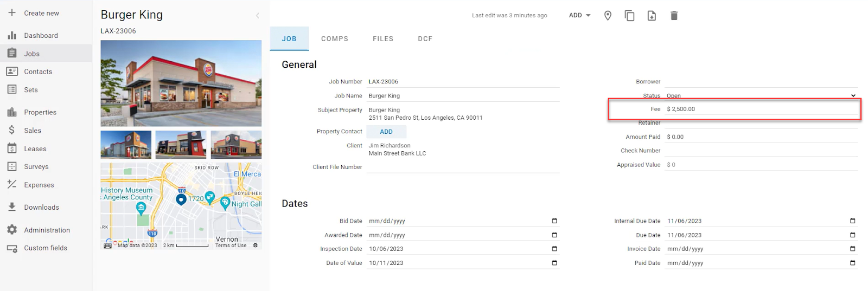Click the Date of Value 10/11/2023
The image size is (868, 291).
(x=386, y=263)
